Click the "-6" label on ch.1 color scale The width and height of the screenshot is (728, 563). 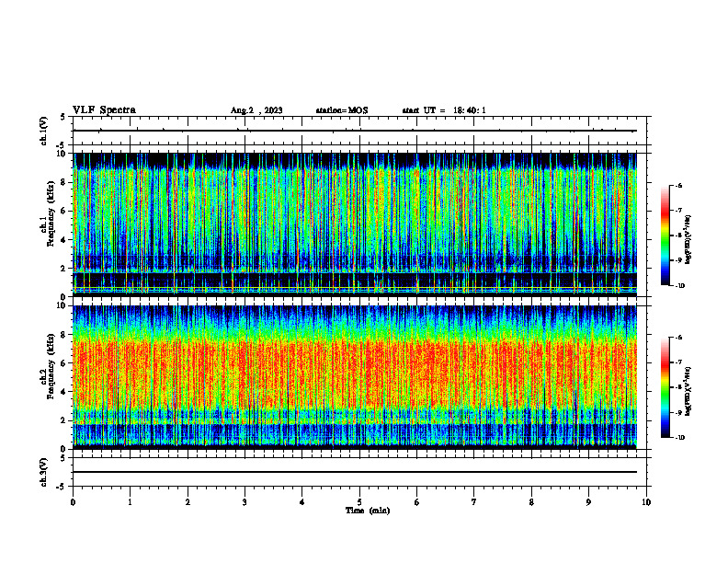coord(678,185)
